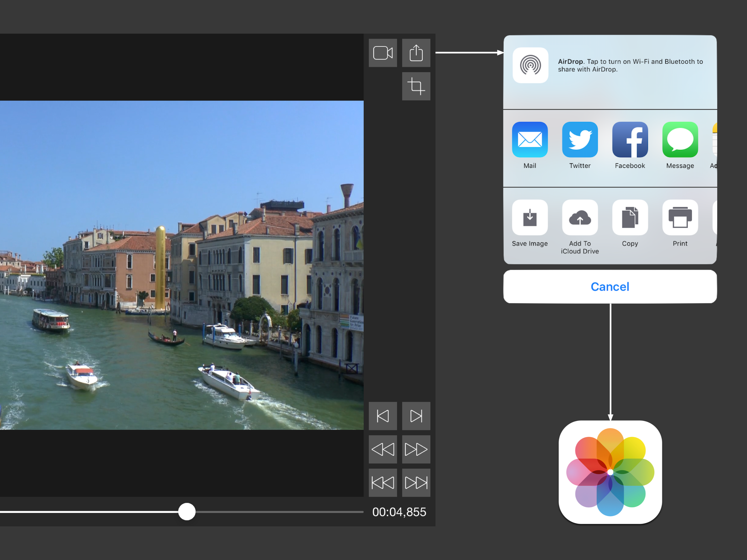Viewport: 747px width, 560px height.
Task: Skip to the end of video
Action: tap(416, 482)
